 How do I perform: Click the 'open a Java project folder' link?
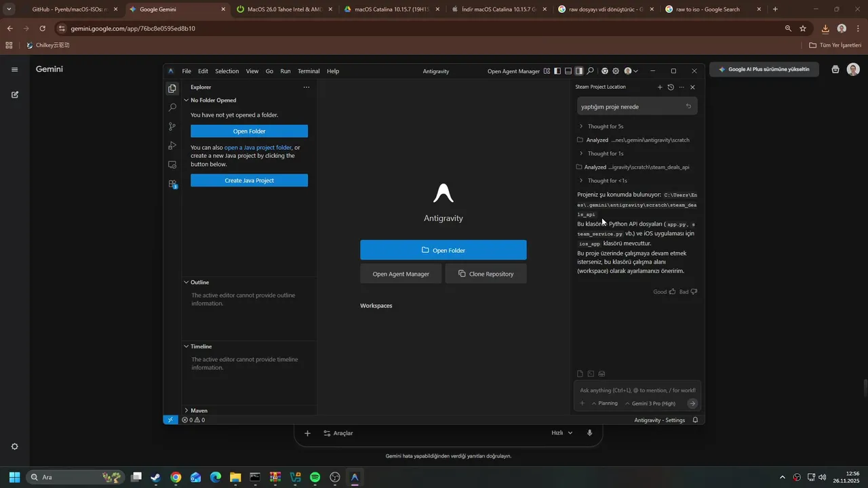[258, 148]
